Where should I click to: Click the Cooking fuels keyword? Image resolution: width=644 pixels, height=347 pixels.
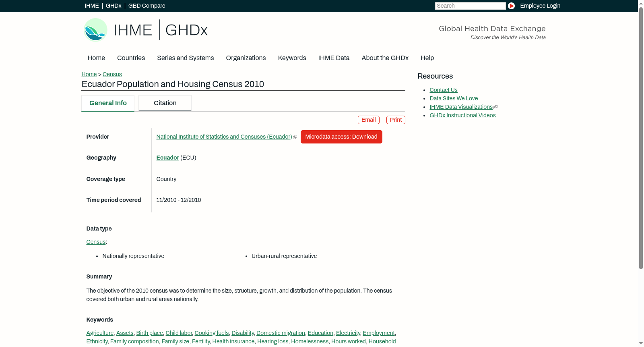[212, 333]
